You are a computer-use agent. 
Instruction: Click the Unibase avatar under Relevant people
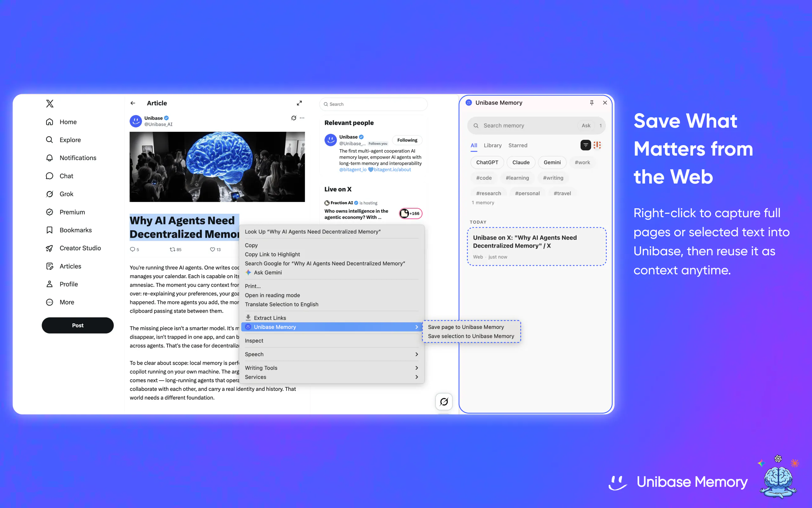point(331,140)
